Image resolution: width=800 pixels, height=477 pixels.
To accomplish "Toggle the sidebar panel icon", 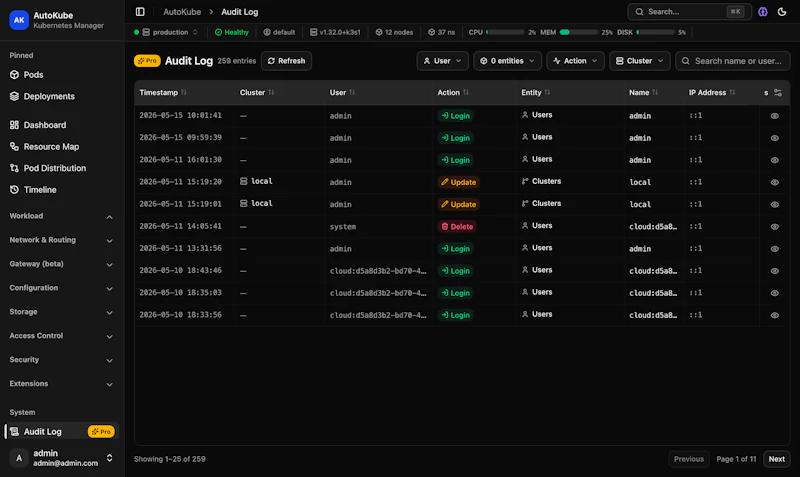I will pos(140,12).
